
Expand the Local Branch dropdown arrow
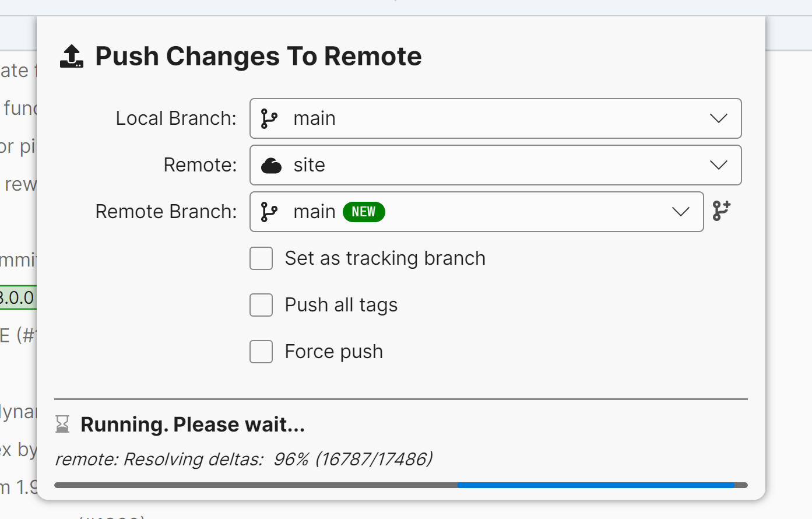click(x=718, y=118)
